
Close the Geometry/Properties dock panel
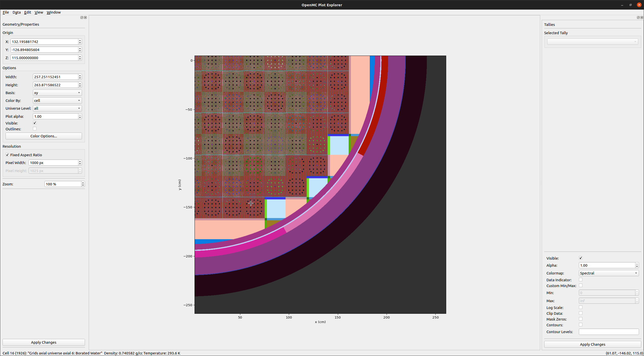(x=85, y=17)
